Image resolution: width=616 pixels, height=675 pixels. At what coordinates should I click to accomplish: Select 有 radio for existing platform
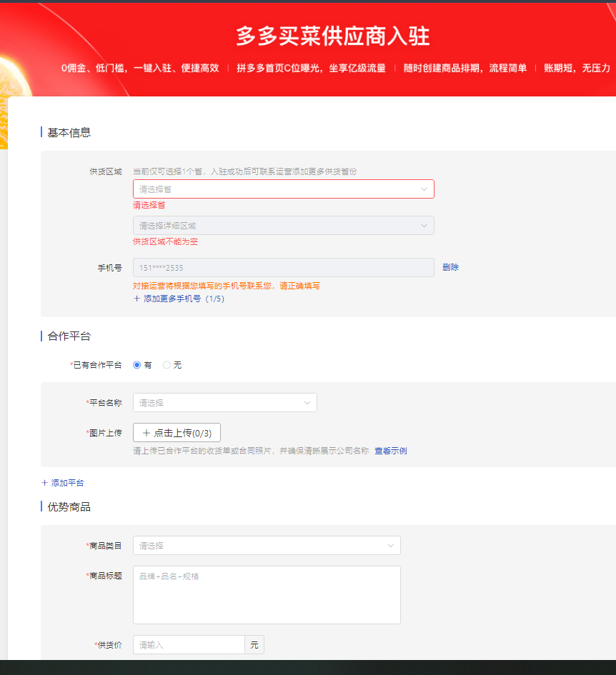point(137,365)
